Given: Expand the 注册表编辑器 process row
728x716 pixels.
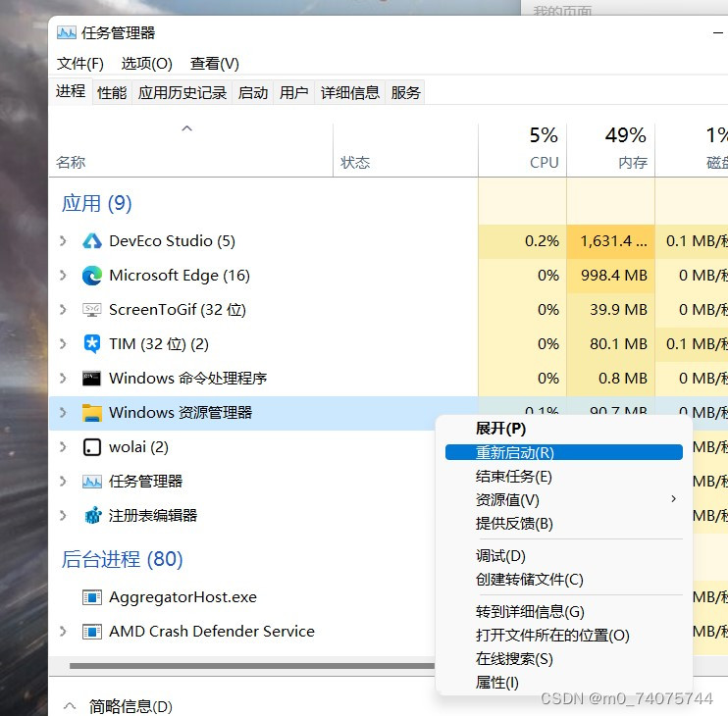Looking at the screenshot, I should pos(63,516).
